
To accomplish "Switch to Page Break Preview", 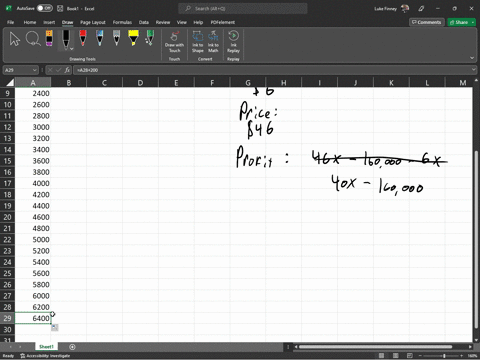I will point(410,356).
